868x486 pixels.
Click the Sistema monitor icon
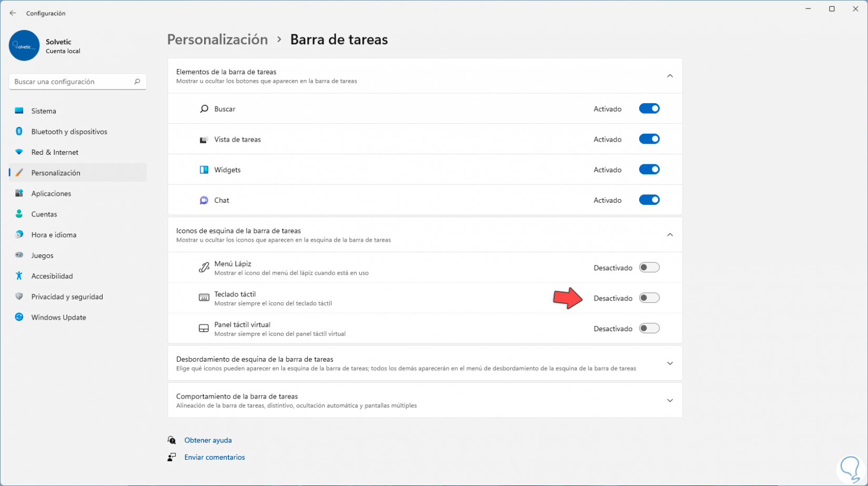coord(19,111)
